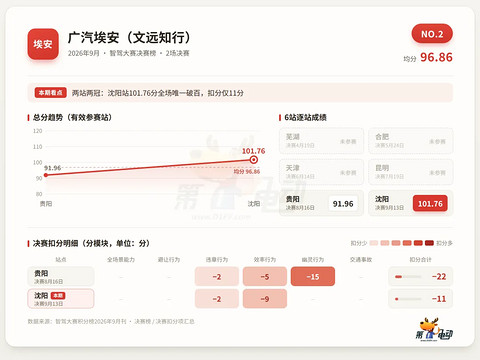Click the 站点 column header
This screenshot has height=360, width=480.
tap(61, 259)
